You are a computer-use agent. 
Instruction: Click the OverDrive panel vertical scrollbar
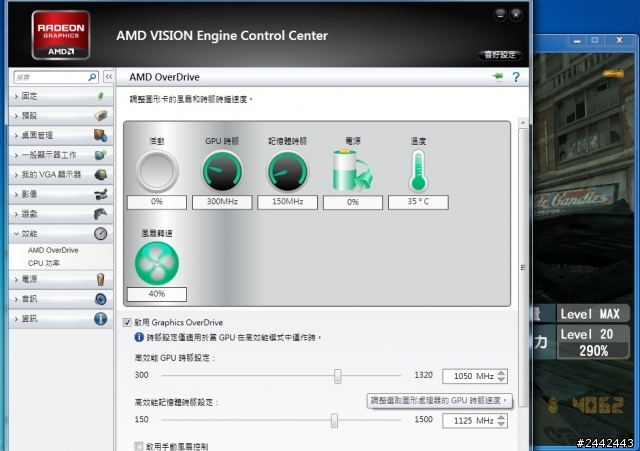522,267
